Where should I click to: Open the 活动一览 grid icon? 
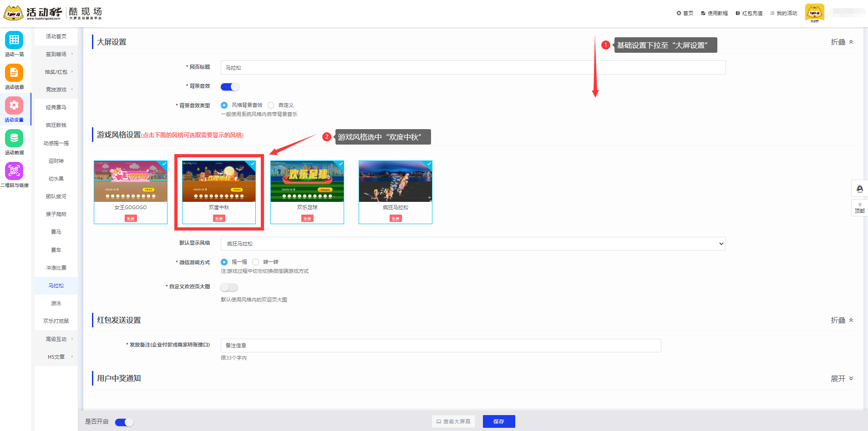(14, 40)
